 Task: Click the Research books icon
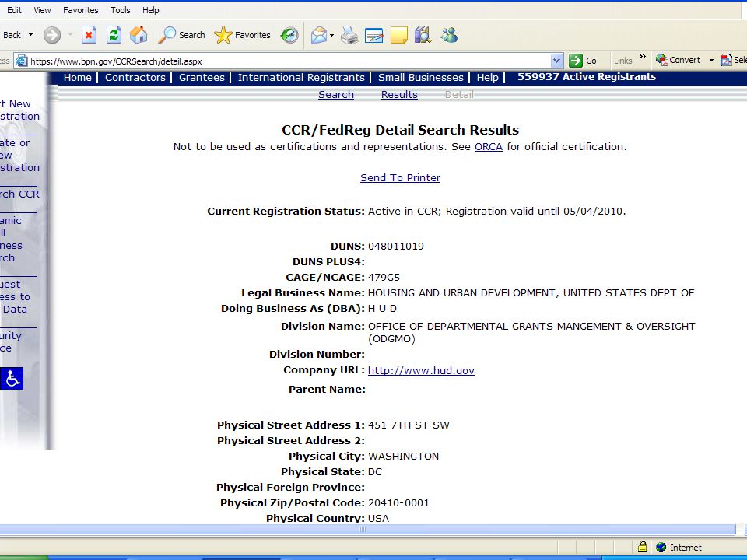(x=423, y=35)
